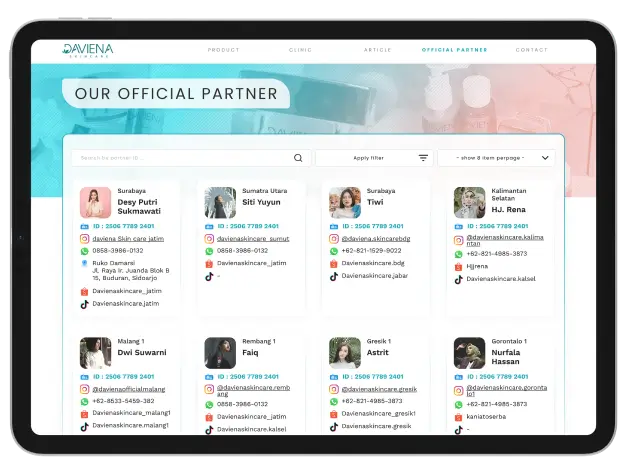Open the @daviena.skincarebdg Instagram link
The image size is (624, 468).
coord(376,239)
